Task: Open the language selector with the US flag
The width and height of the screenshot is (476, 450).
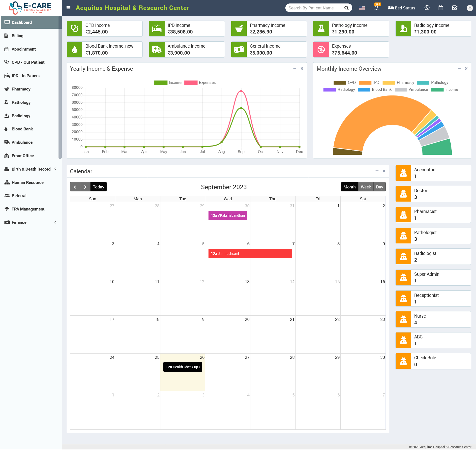Action: [362, 8]
